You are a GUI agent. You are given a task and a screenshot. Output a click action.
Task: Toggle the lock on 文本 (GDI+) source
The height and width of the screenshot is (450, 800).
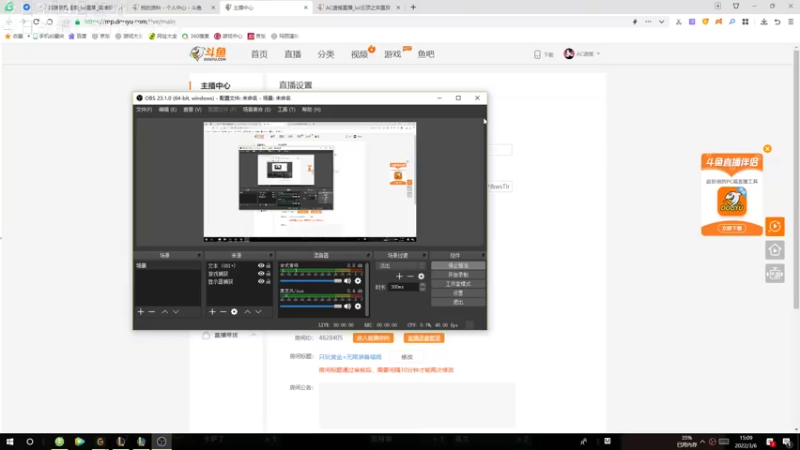tap(268, 266)
